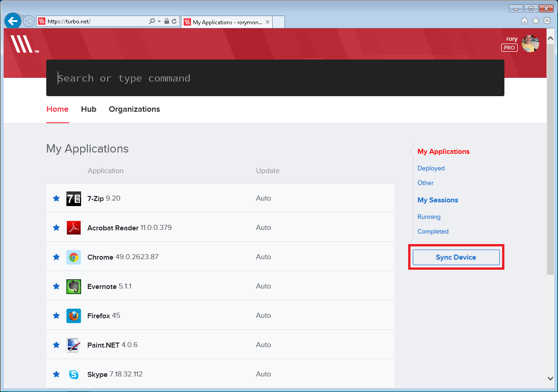Screen dimensions: 558x392
Task: Open the rory user profile avatar menu
Action: [x=530, y=44]
